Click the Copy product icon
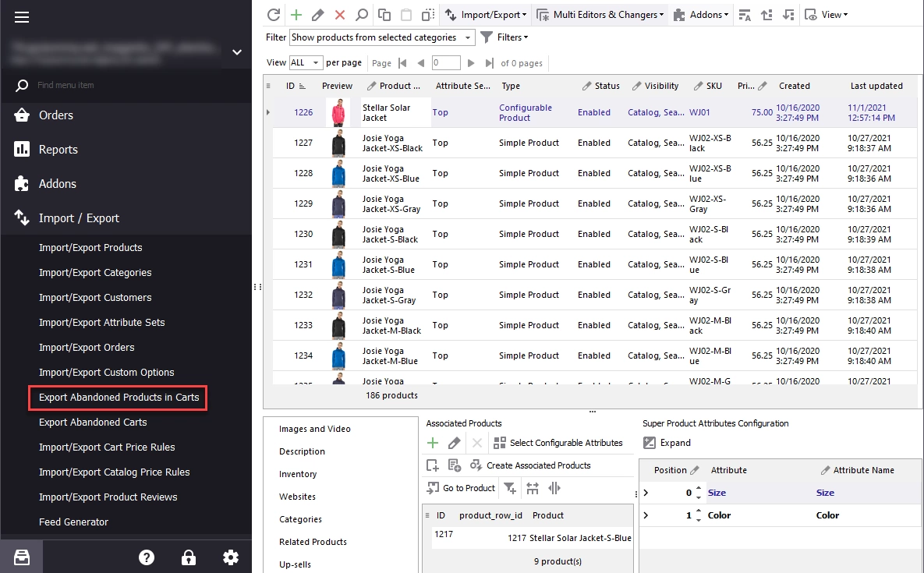 (384, 15)
